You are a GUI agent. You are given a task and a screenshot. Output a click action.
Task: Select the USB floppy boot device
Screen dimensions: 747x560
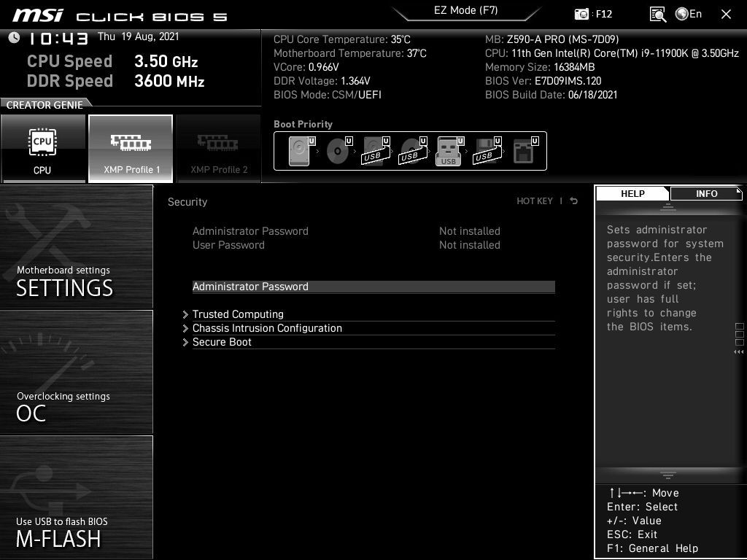click(x=487, y=151)
